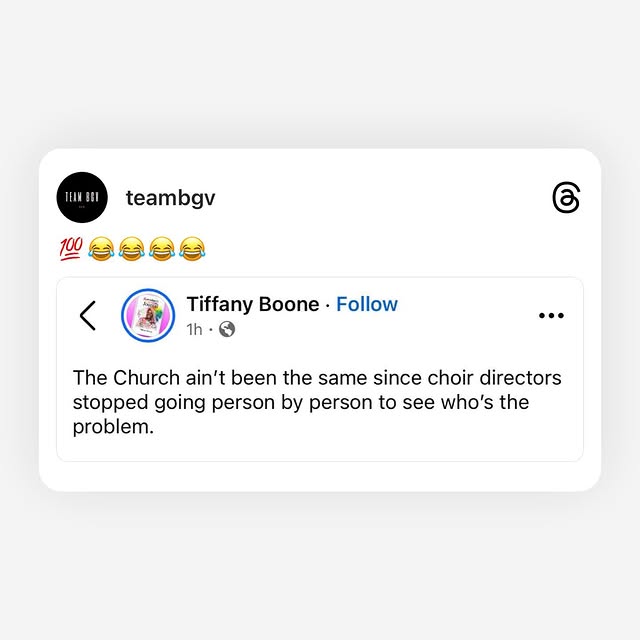Click the first laughing-crying emoji
Screen dimensions: 640x640
(101, 249)
